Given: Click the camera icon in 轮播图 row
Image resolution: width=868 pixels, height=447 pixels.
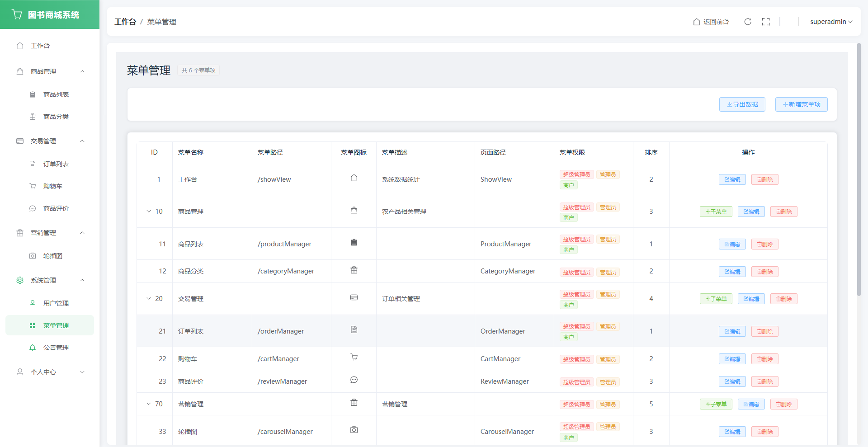Looking at the screenshot, I should [x=354, y=430].
